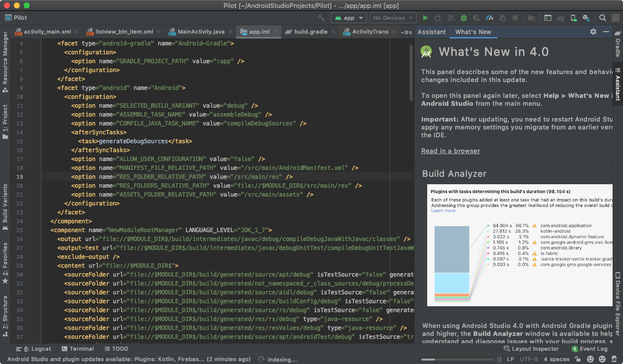
Task: Click line number 25 in the gutter
Action: 20,230
